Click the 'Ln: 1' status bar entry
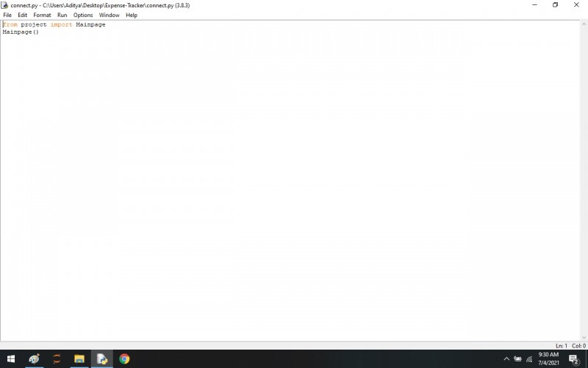The image size is (588, 368). coord(561,345)
